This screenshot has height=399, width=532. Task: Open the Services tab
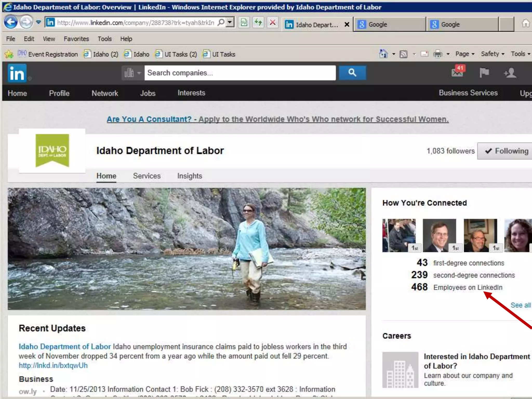coord(147,176)
